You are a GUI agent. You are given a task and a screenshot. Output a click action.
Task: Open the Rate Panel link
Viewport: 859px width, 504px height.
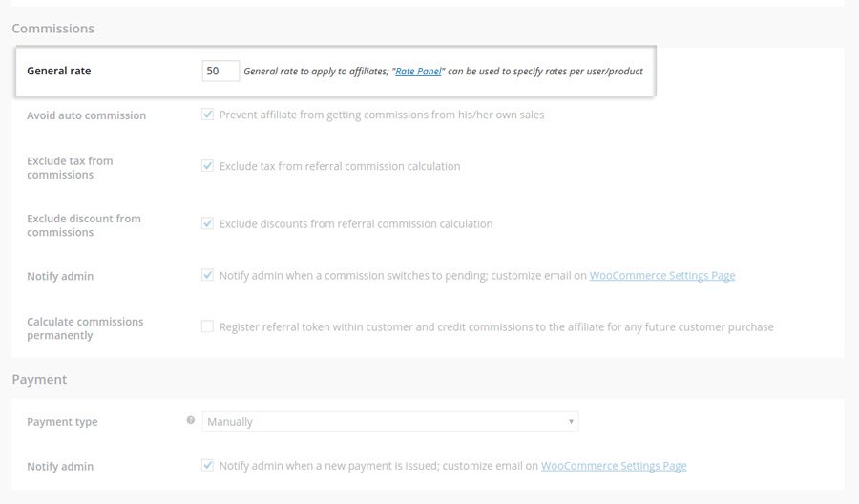coord(418,72)
